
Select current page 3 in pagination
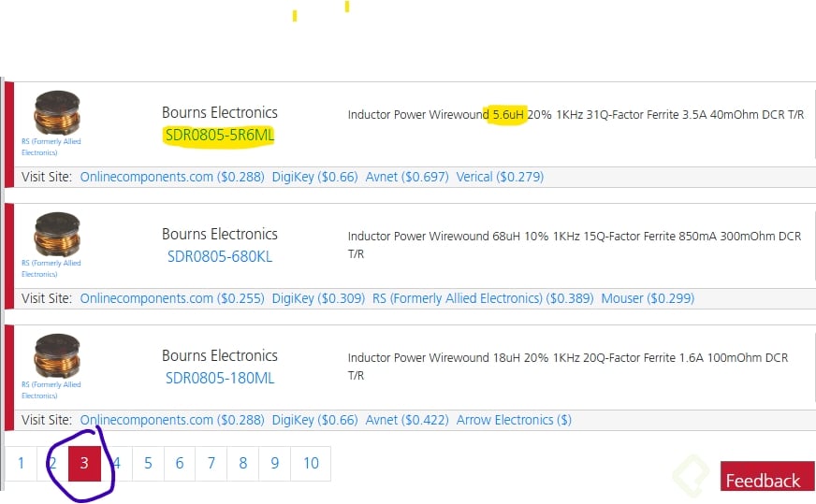(x=84, y=463)
